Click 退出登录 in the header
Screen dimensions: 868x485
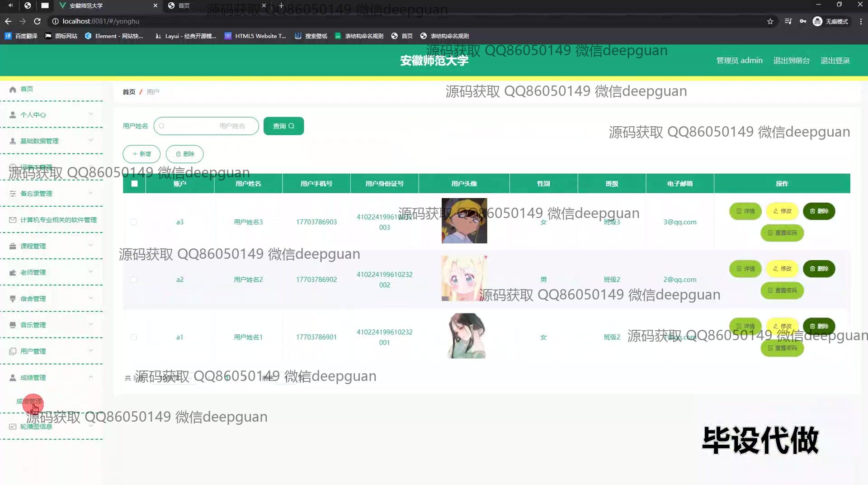click(835, 61)
